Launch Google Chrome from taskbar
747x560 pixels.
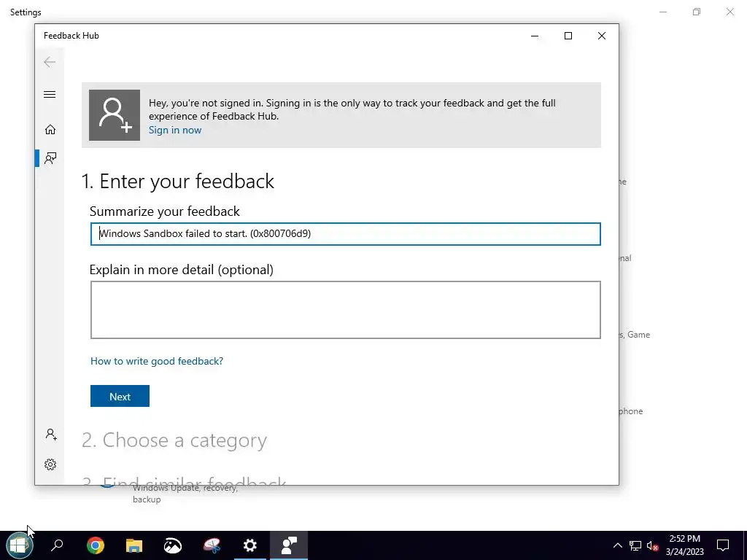point(96,545)
